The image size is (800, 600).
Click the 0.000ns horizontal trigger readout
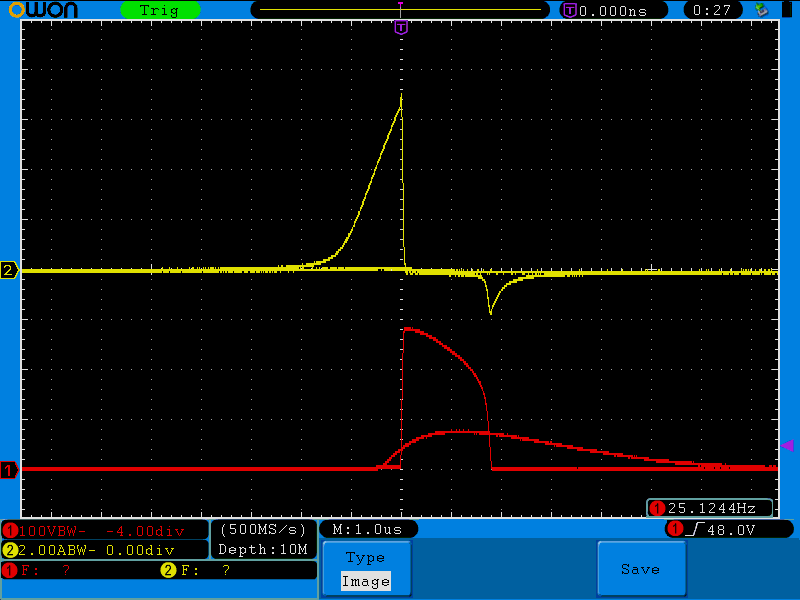point(613,10)
